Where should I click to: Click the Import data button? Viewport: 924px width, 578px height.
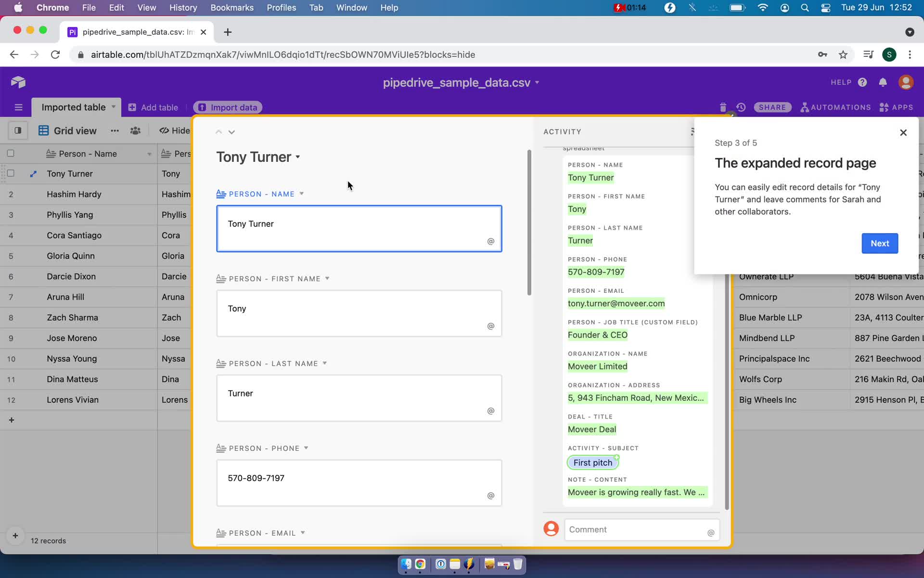(x=228, y=107)
